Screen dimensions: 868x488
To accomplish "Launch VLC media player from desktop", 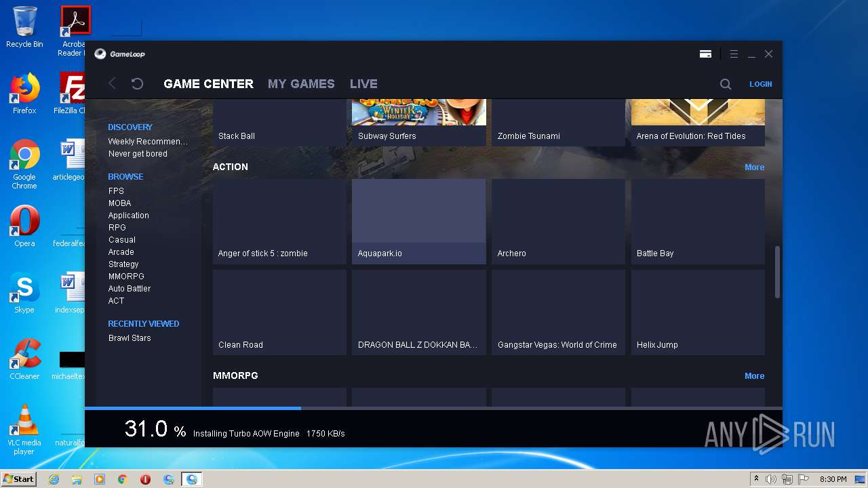I will point(24,430).
